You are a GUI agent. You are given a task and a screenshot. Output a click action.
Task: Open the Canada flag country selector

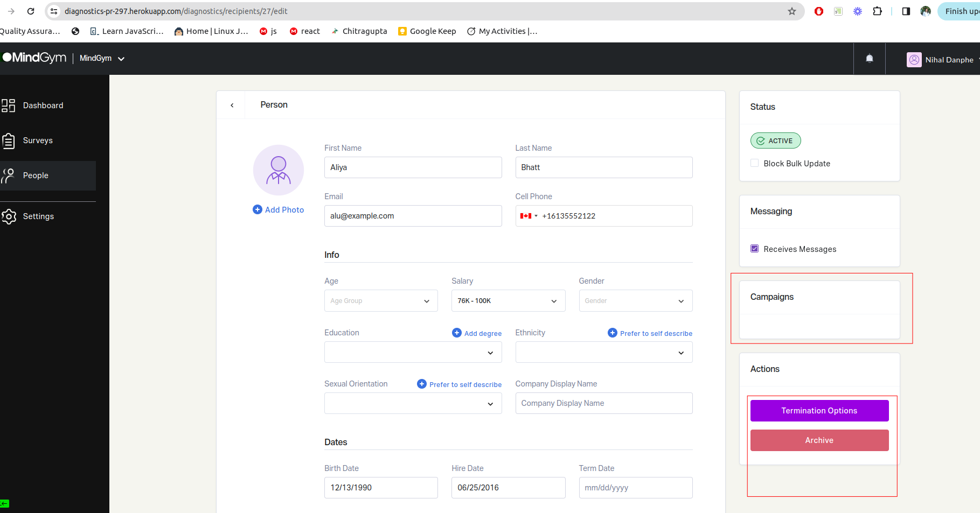(529, 216)
